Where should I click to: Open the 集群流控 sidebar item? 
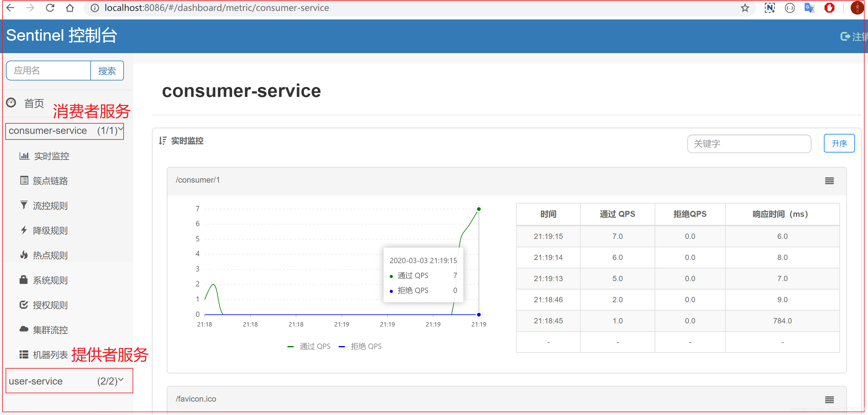pos(50,330)
